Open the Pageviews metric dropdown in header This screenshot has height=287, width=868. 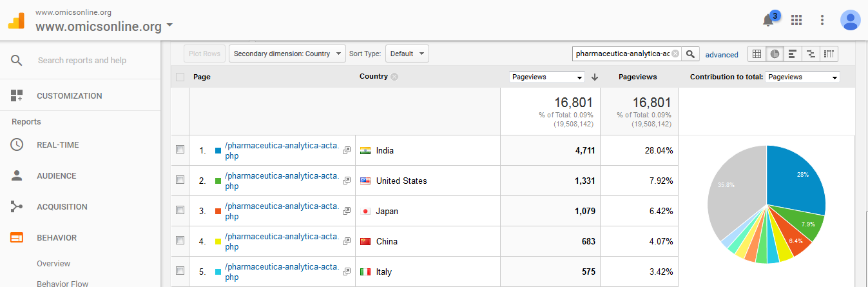pos(546,77)
